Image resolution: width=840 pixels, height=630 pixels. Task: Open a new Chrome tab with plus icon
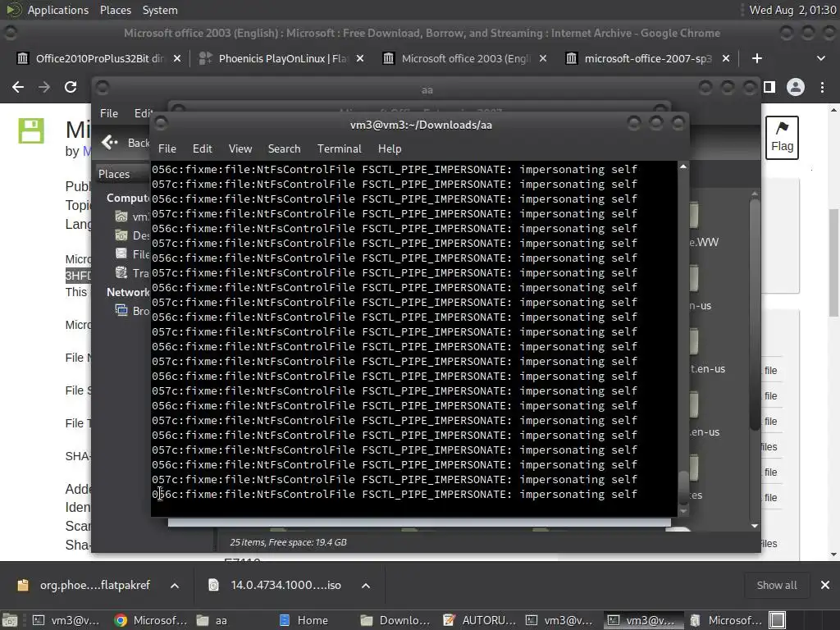click(756, 58)
